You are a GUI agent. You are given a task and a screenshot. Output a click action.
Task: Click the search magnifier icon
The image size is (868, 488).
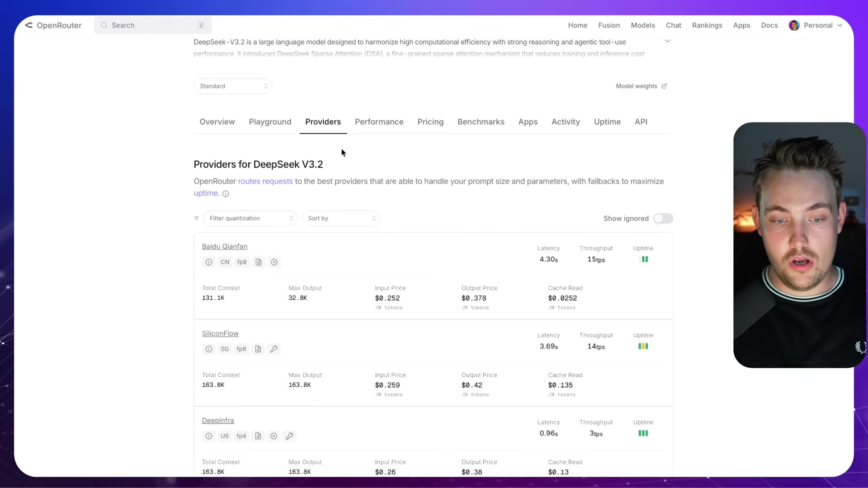coord(104,25)
